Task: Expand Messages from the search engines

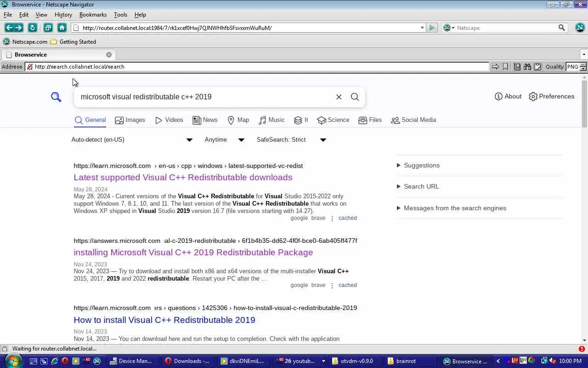Action: pos(451,208)
